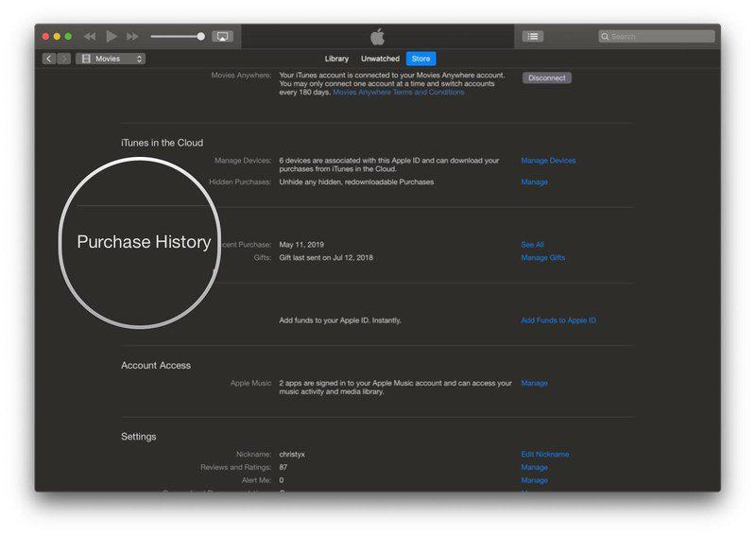Click the fast-forward playback button
The image size is (756, 536).
(132, 36)
